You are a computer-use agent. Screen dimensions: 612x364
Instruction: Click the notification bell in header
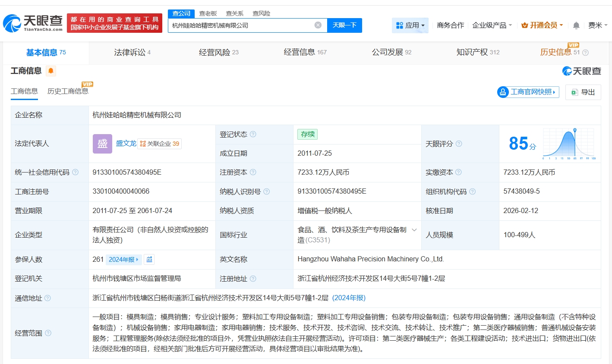pos(576,25)
